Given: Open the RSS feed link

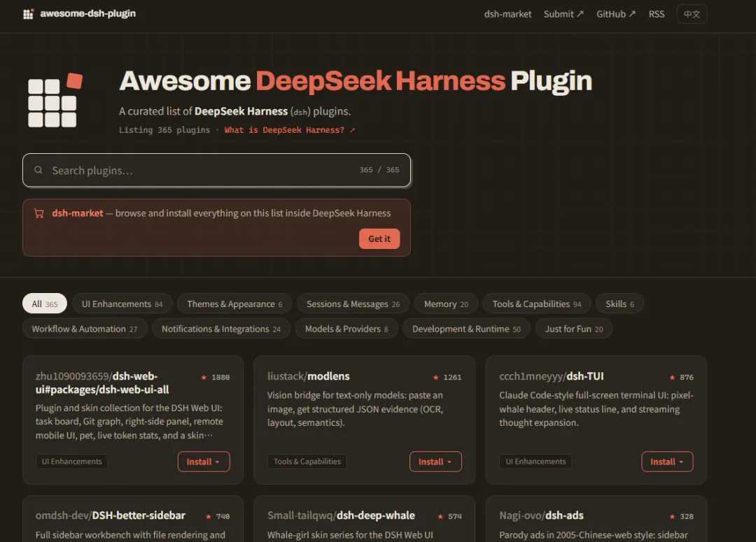Looking at the screenshot, I should (656, 14).
